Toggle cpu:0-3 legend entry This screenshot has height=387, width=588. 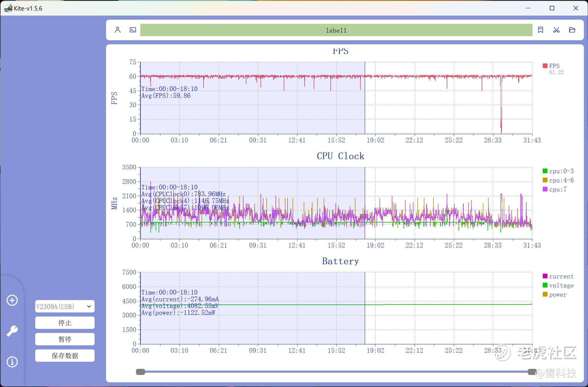pyautogui.click(x=558, y=171)
